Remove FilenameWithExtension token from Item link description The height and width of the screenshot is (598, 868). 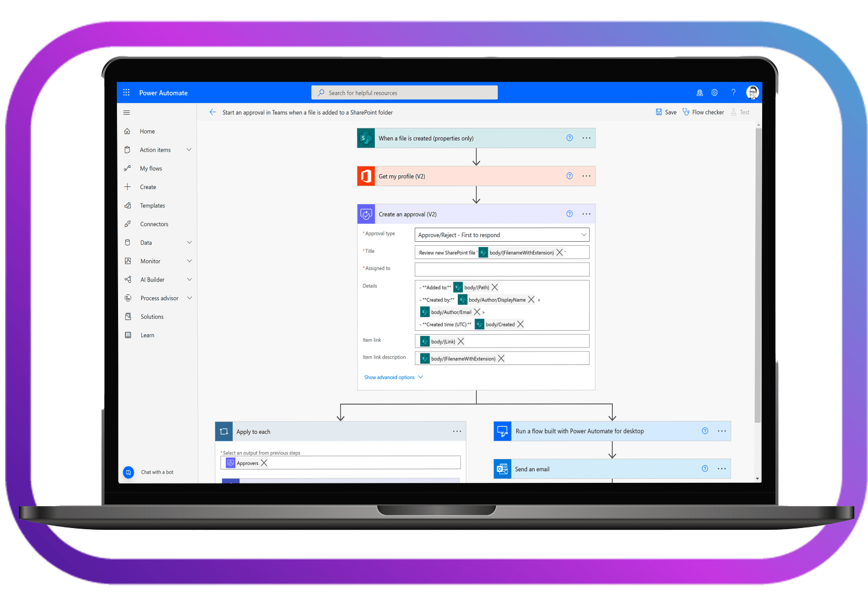click(501, 359)
